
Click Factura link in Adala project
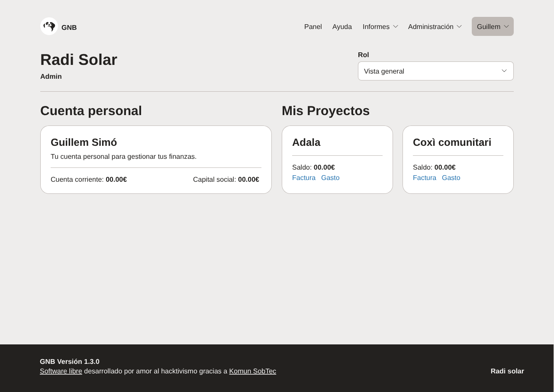point(304,178)
